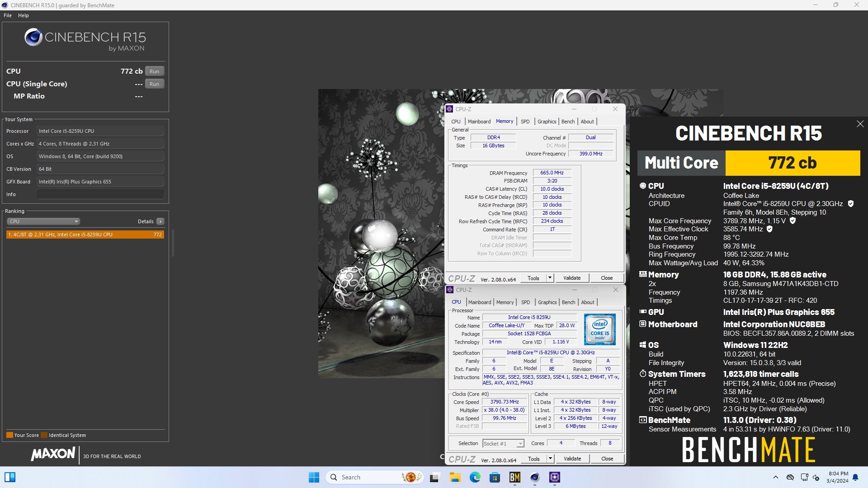Open the CPU ranking category dropdown

click(x=43, y=221)
